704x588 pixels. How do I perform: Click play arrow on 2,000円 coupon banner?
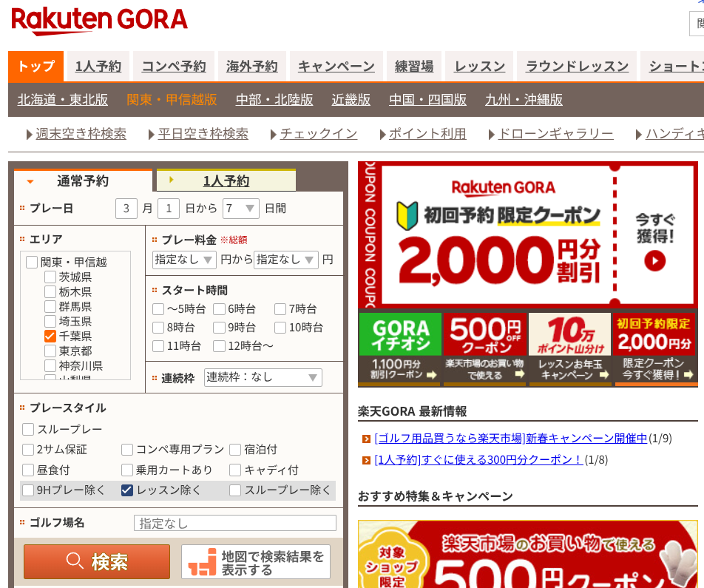(x=654, y=260)
